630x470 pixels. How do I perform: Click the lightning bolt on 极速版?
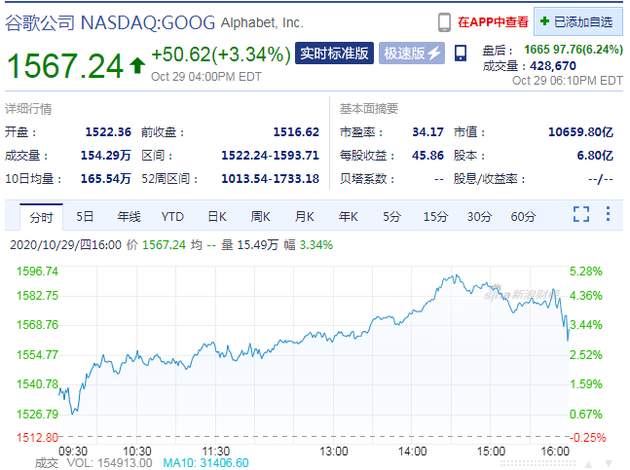coord(434,53)
